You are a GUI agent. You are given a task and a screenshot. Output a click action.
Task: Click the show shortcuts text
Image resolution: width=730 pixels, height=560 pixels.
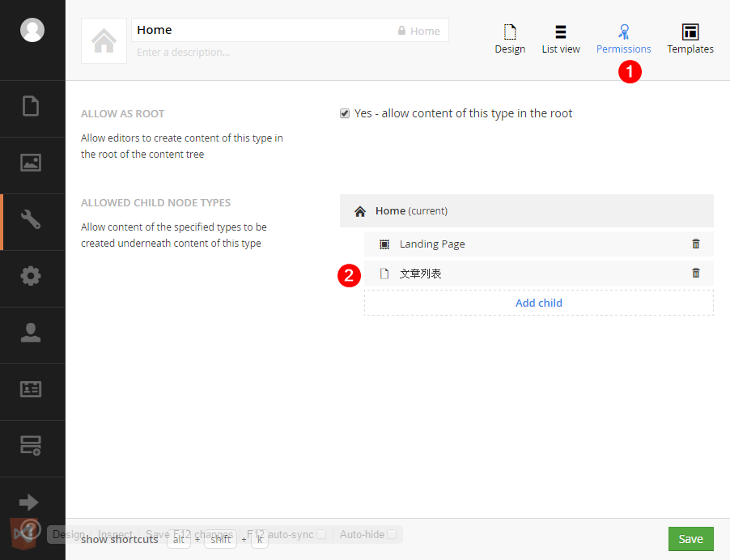point(120,540)
